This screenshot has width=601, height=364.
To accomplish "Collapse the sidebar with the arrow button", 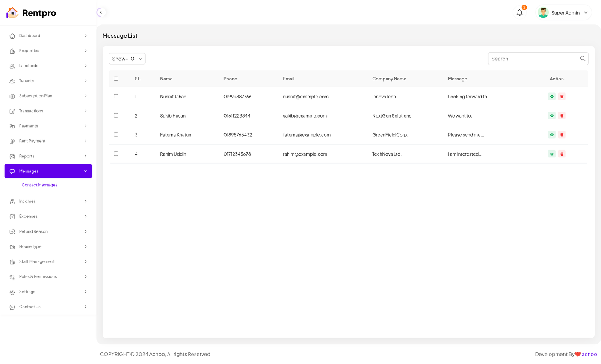I will 101,12.
